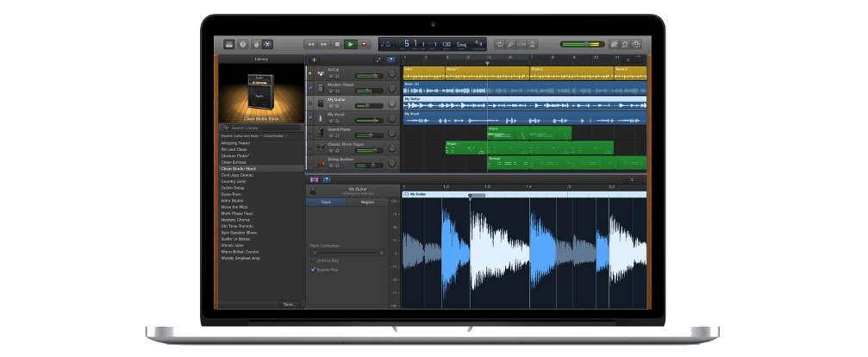Click the green Play button

(x=351, y=44)
